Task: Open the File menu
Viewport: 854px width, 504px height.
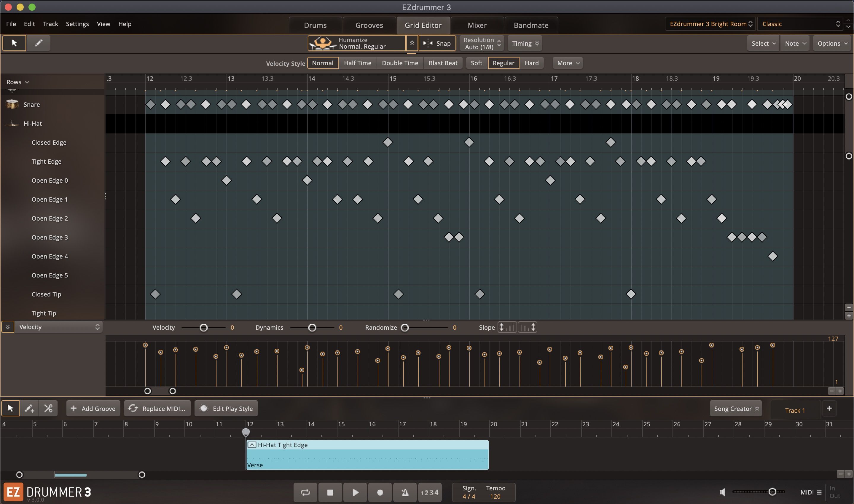Action: point(11,24)
